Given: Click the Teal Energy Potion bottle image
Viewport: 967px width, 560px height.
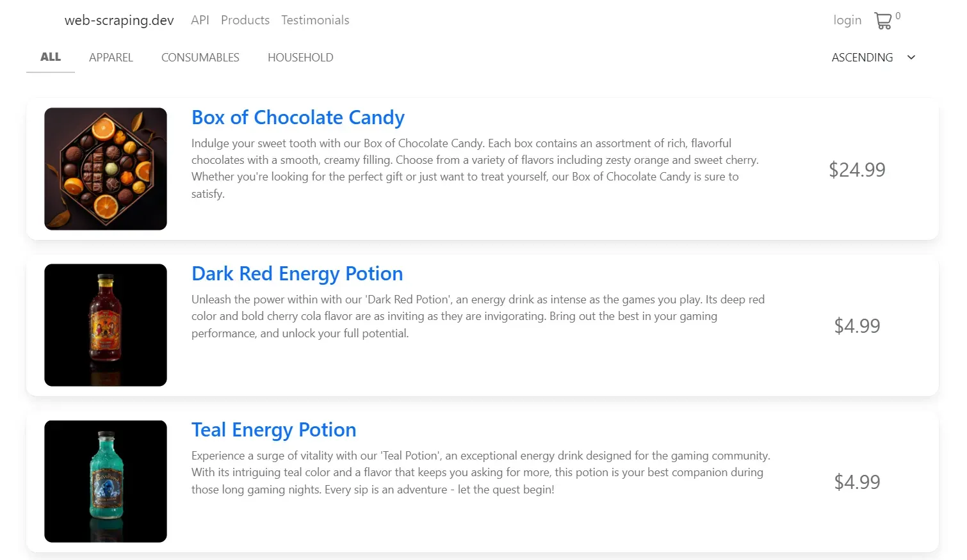Looking at the screenshot, I should 105,481.
